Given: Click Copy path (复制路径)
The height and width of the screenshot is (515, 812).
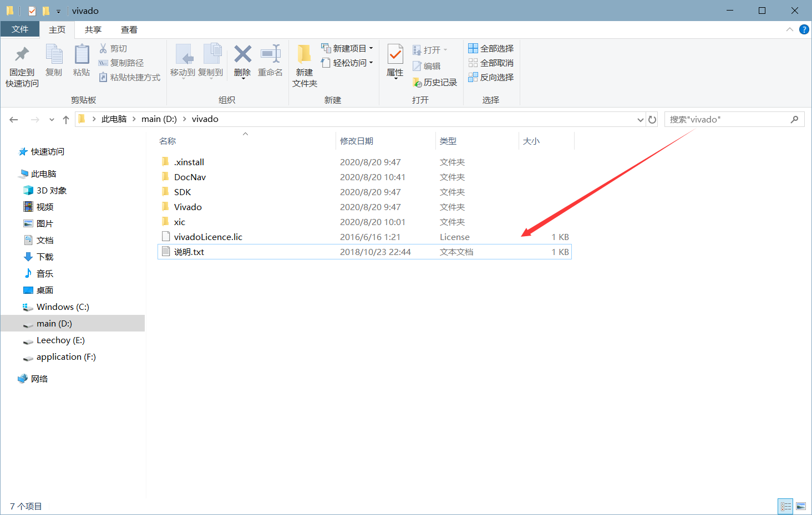Looking at the screenshot, I should tap(121, 63).
